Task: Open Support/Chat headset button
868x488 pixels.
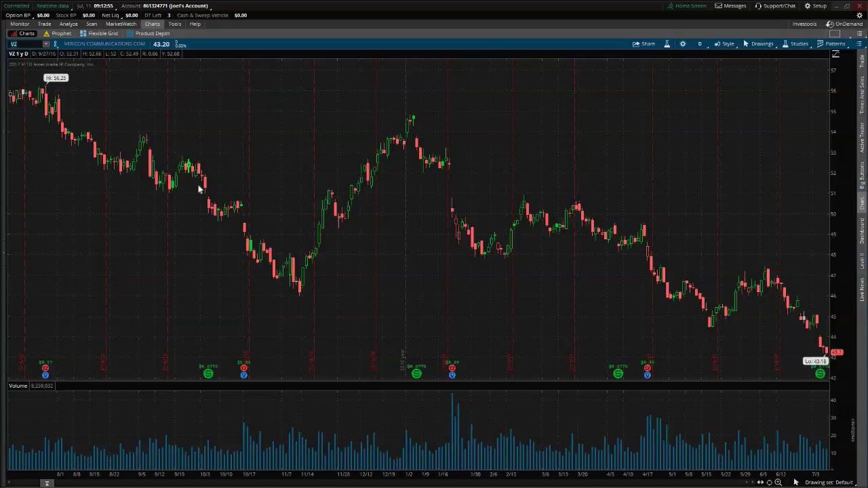Action: coord(775,5)
